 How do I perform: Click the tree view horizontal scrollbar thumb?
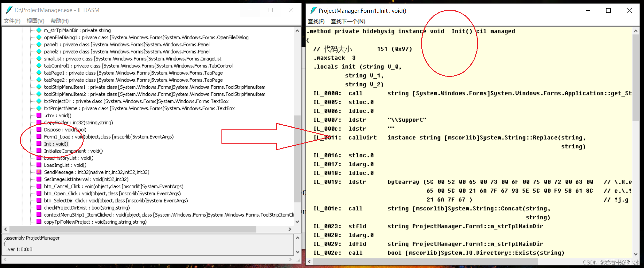pyautogui.click(x=133, y=229)
